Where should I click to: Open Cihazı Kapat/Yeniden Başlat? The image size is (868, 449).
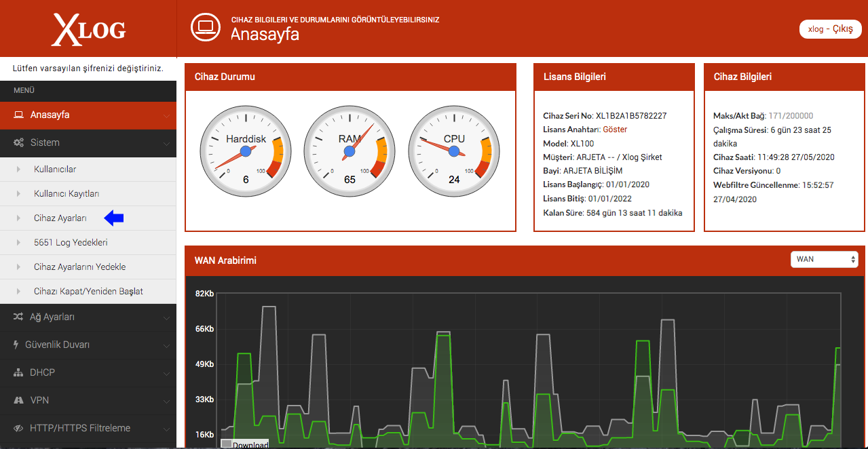88,292
